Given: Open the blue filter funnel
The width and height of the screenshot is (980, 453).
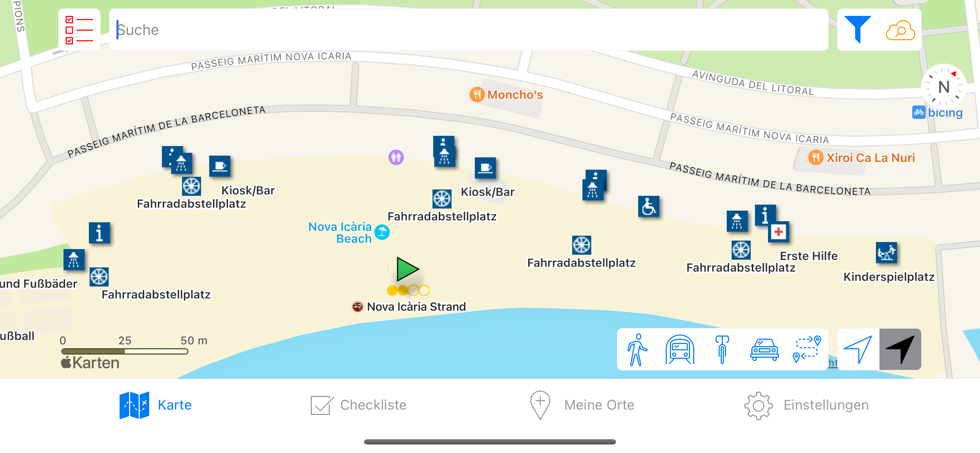Looking at the screenshot, I should click(858, 30).
